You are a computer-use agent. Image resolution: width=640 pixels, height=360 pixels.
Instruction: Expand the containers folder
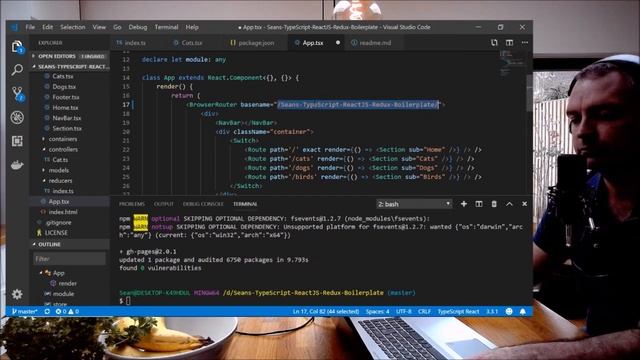point(62,139)
